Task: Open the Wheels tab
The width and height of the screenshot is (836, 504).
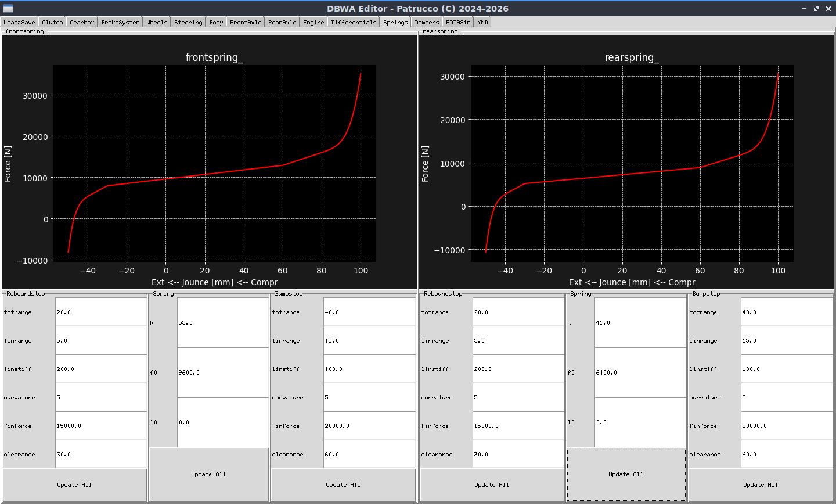Action: click(157, 22)
